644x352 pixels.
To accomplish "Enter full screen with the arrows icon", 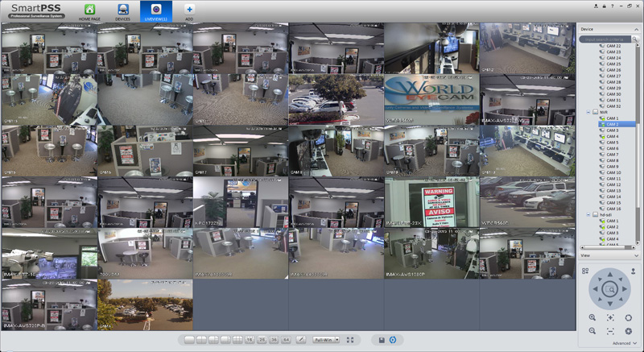I will (x=350, y=340).
